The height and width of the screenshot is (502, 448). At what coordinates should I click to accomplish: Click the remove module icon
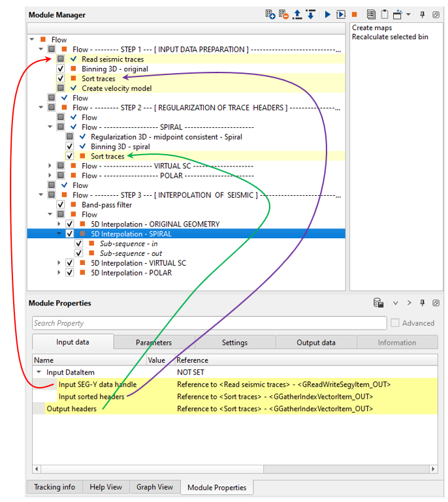[x=283, y=14]
